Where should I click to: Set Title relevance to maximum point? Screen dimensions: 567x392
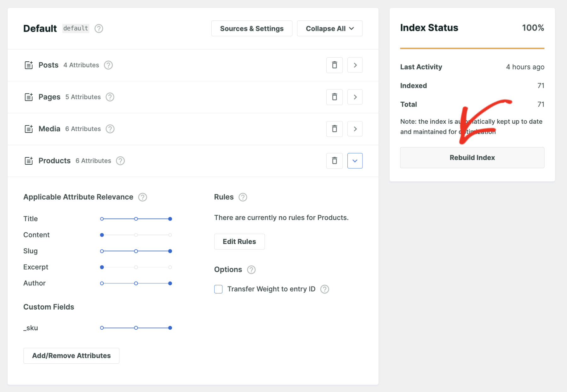(170, 219)
